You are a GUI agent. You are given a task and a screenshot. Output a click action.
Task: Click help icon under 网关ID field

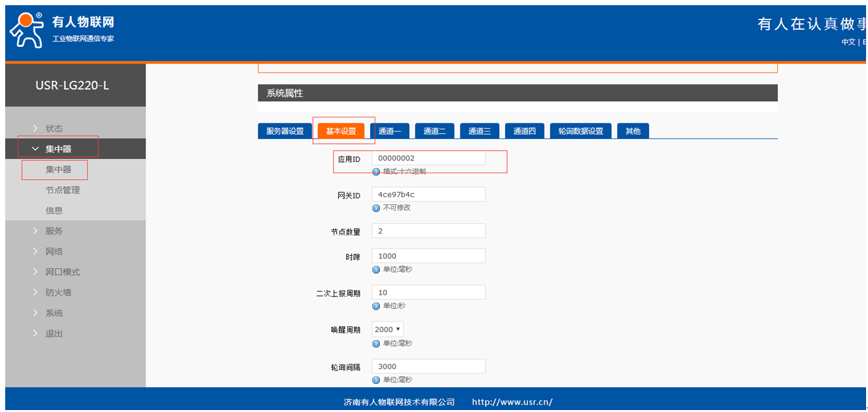376,208
